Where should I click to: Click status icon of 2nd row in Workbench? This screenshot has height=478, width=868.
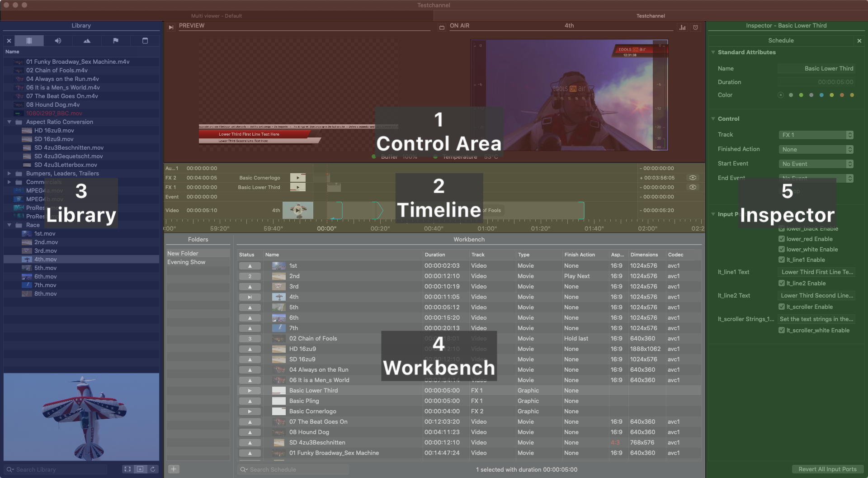[x=250, y=276]
